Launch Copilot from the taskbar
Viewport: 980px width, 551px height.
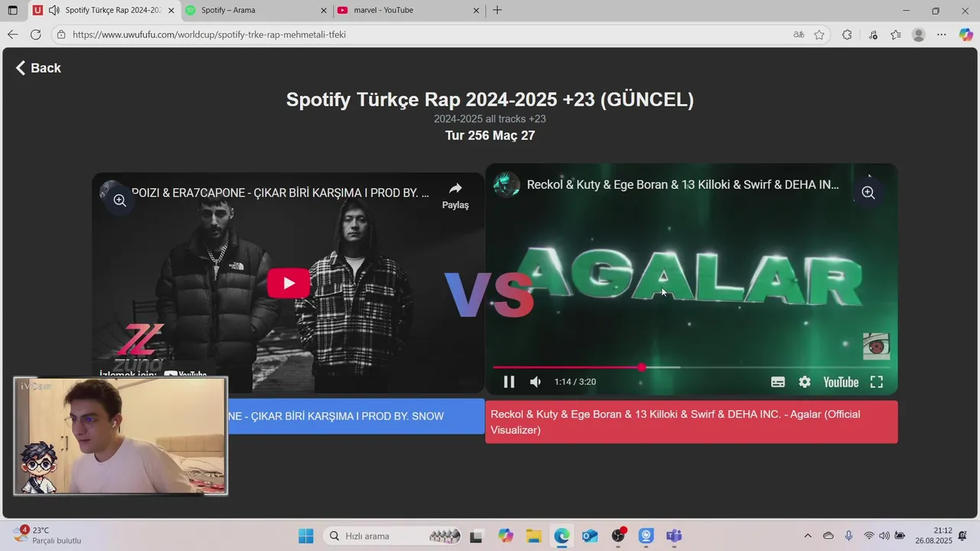505,536
